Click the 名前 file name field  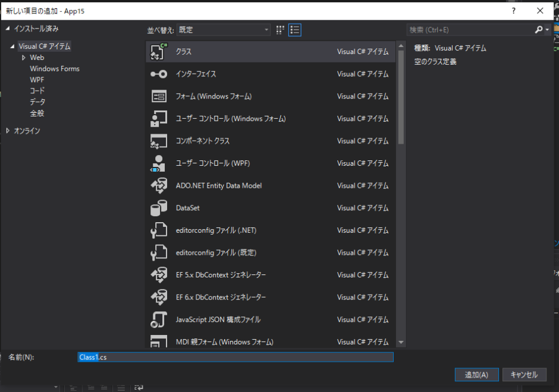point(235,357)
